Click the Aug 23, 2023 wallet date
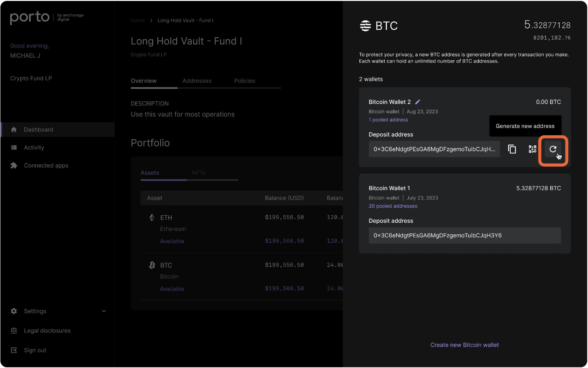Viewport: 588px width, 368px height. (422, 112)
